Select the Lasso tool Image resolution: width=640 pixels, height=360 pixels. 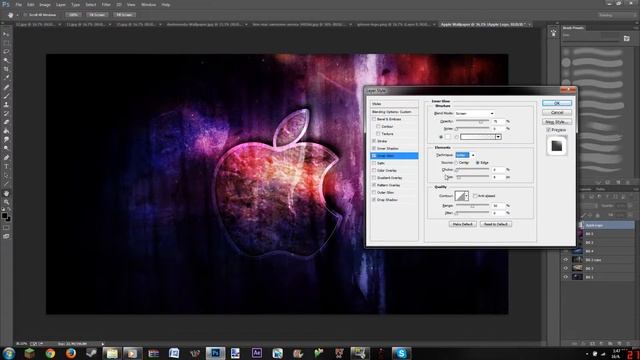click(6, 52)
